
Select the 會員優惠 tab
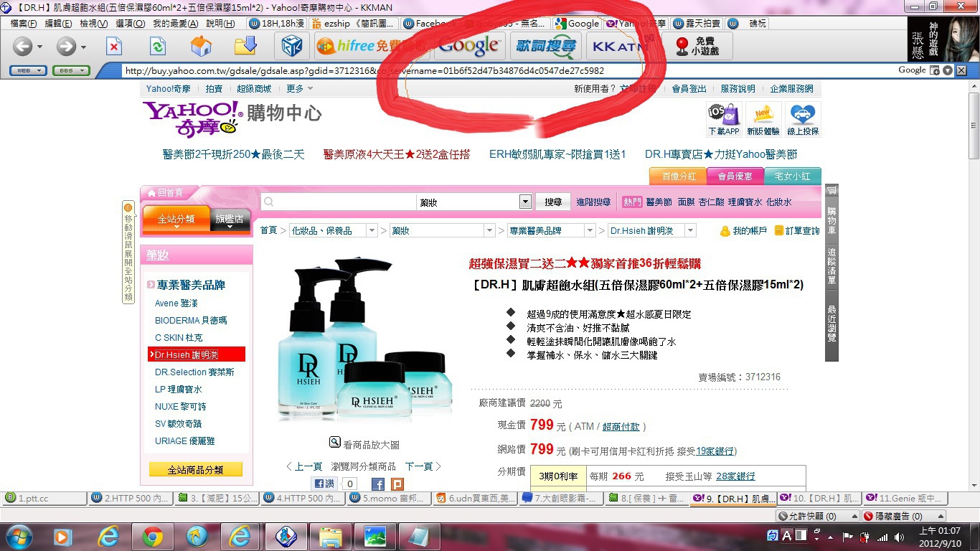(735, 176)
